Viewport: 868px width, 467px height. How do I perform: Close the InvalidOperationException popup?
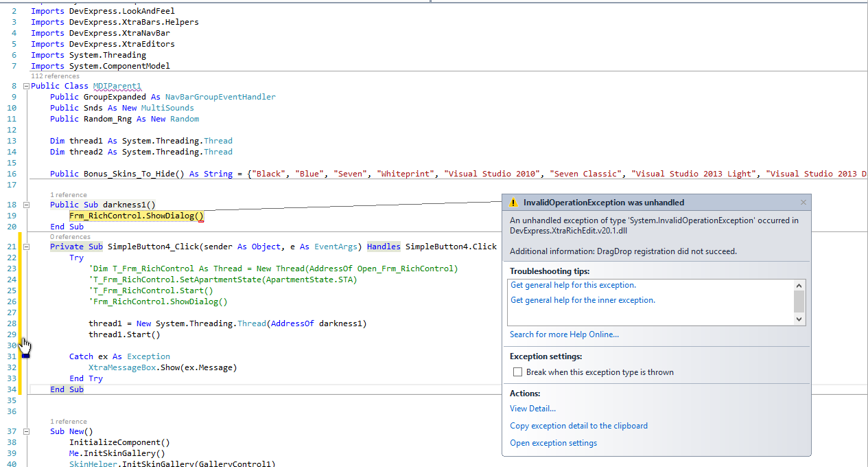804,203
